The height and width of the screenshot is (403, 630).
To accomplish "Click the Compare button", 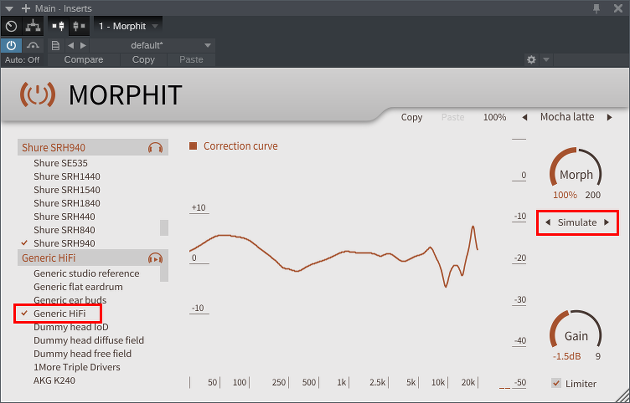I will click(84, 60).
